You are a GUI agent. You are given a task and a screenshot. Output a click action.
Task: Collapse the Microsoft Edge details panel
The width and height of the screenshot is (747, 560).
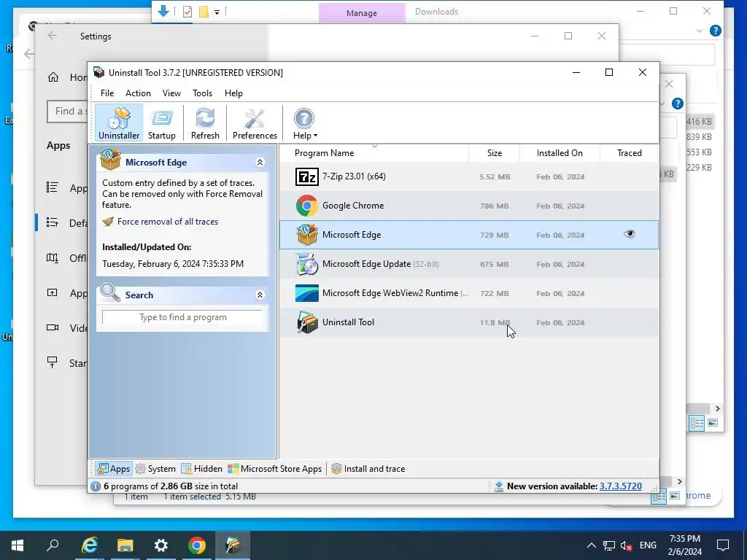click(260, 163)
